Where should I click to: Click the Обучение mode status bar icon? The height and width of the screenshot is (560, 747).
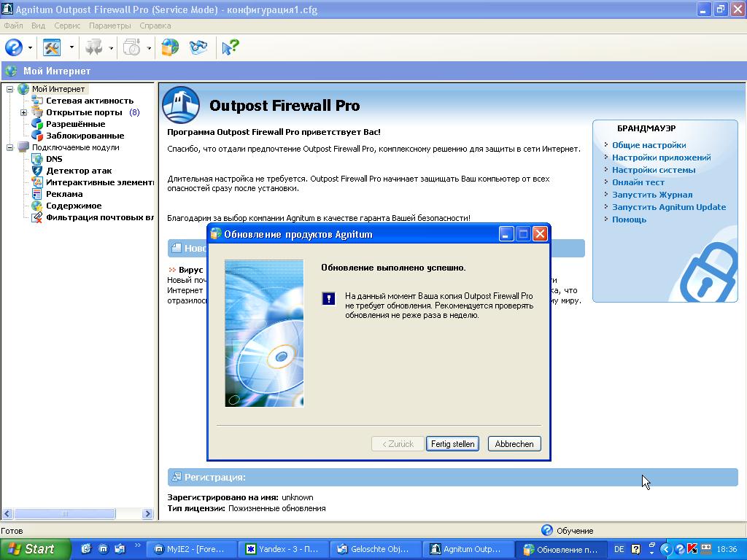[x=547, y=531]
